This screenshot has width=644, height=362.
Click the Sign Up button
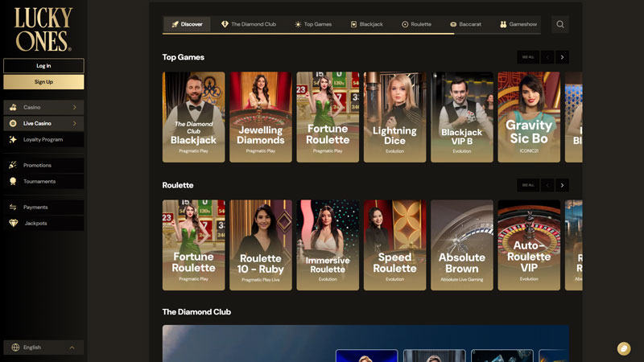click(x=43, y=81)
